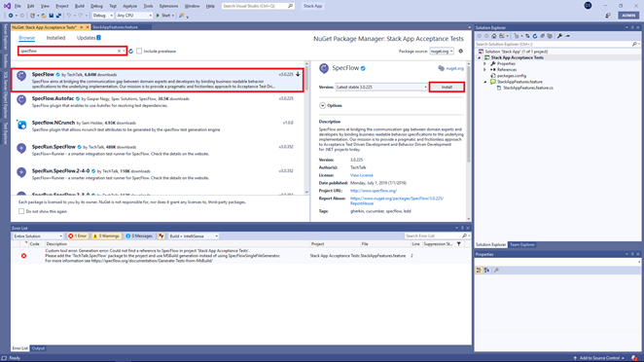Check Do not show this again
Image resolution: width=644 pixels, height=362 pixels.
pos(21,211)
